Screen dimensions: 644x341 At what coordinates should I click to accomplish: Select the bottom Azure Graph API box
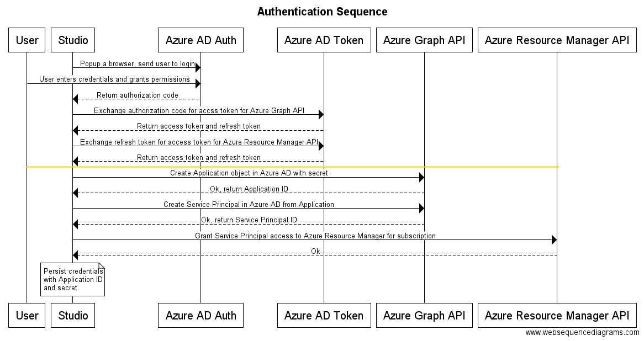pos(424,316)
